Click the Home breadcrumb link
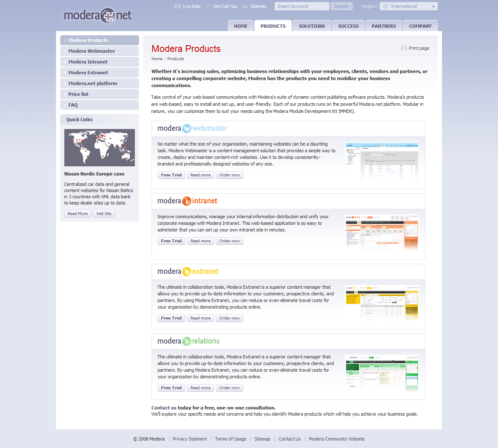Viewport: 498px width, 448px height. pos(157,59)
